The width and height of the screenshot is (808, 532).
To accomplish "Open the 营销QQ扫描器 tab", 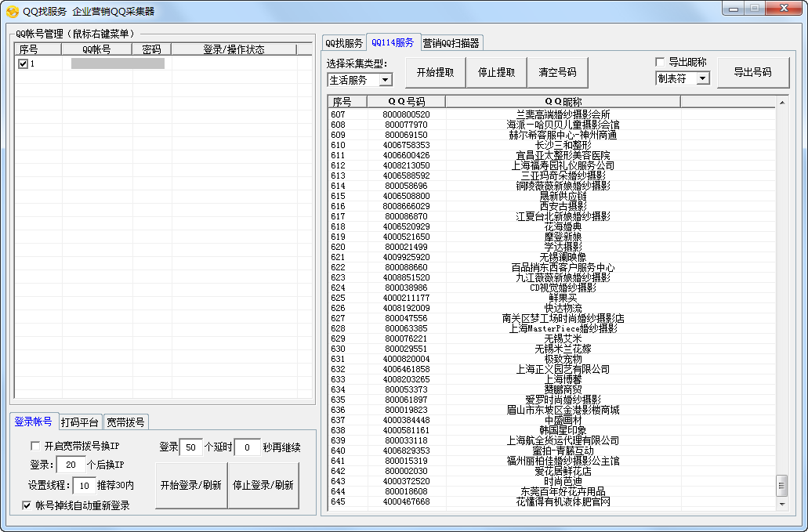I will pyautogui.click(x=451, y=43).
